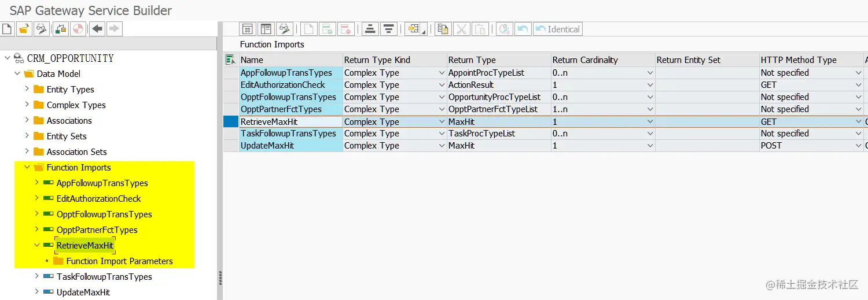Click the Open Project folder icon

click(x=24, y=29)
